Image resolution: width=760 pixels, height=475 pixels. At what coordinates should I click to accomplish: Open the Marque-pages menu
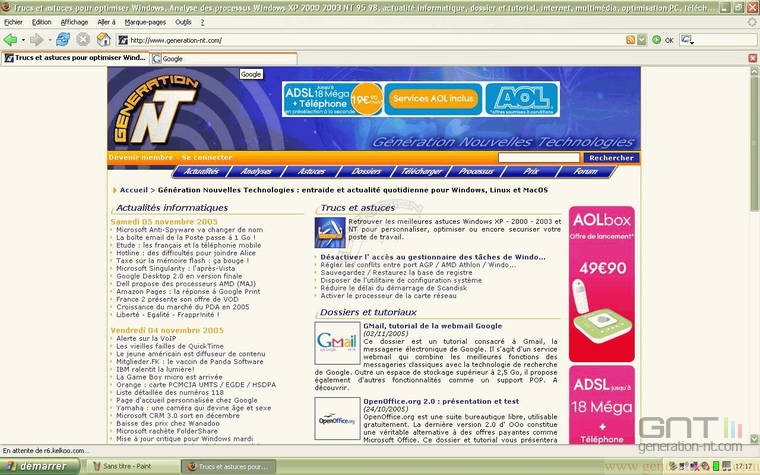145,22
